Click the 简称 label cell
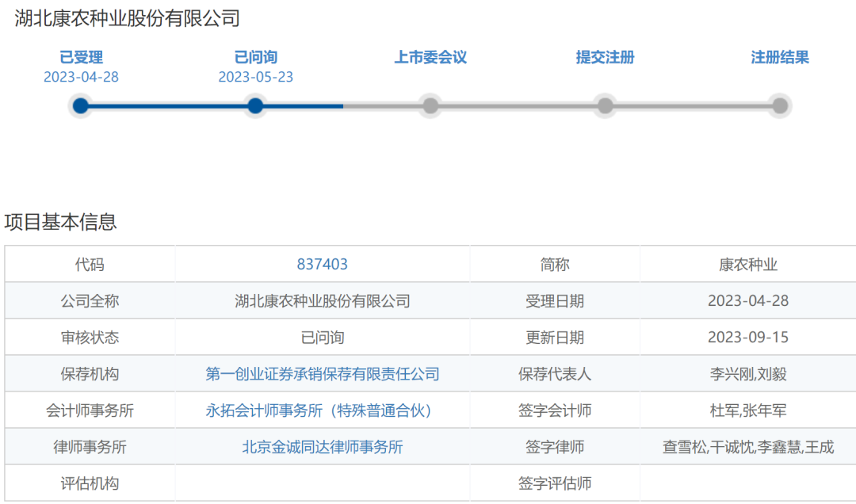The height and width of the screenshot is (504, 856). point(555,265)
